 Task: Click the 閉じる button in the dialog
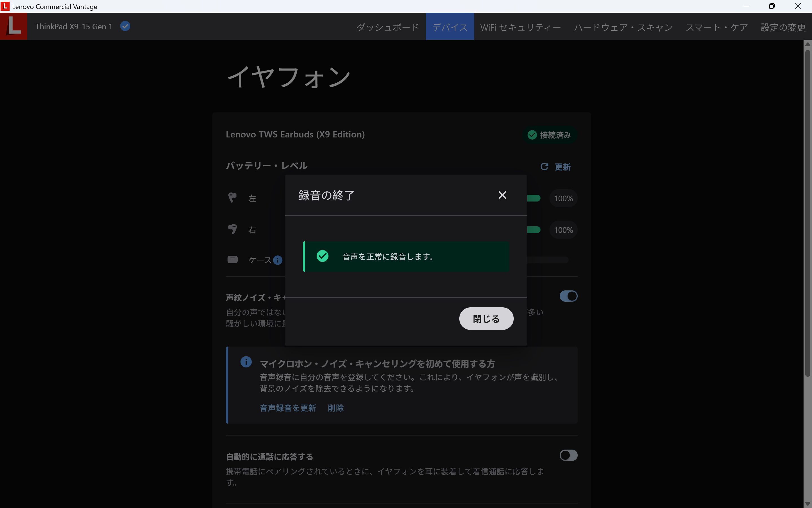pos(486,319)
